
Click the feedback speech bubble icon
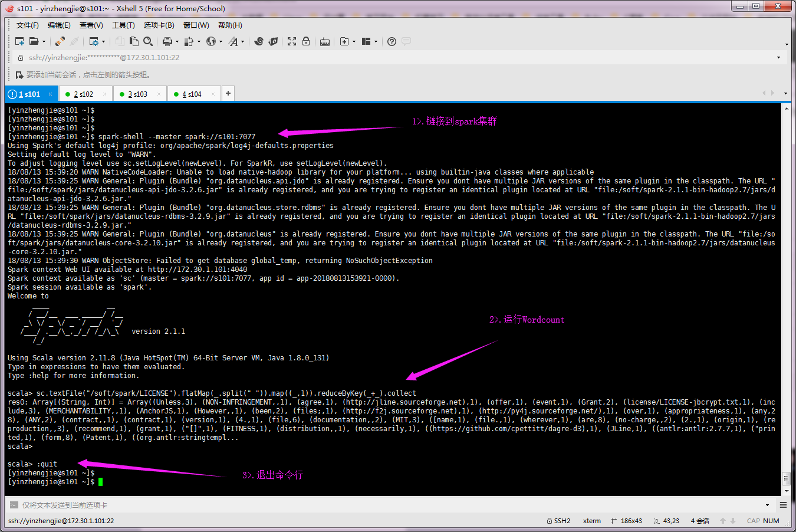[406, 41]
